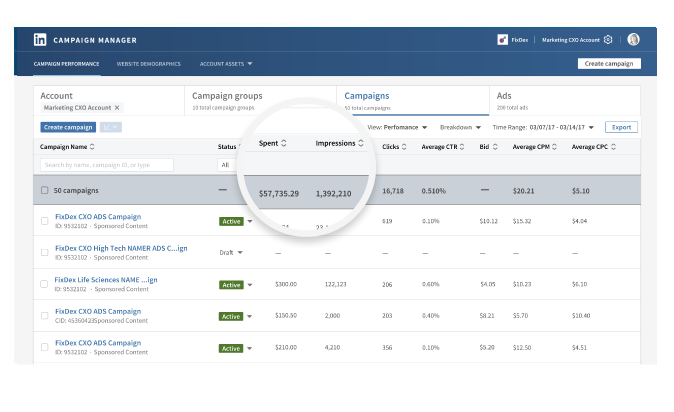
Task: Click the 122,123 impressions cell
Action: click(335, 284)
